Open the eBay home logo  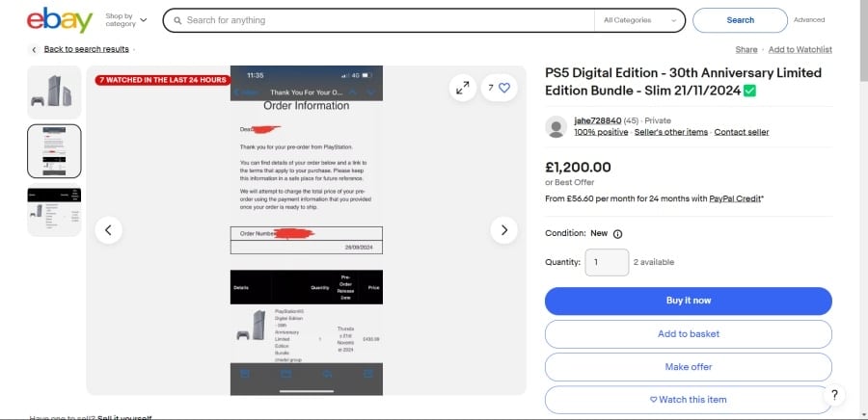coord(60,20)
